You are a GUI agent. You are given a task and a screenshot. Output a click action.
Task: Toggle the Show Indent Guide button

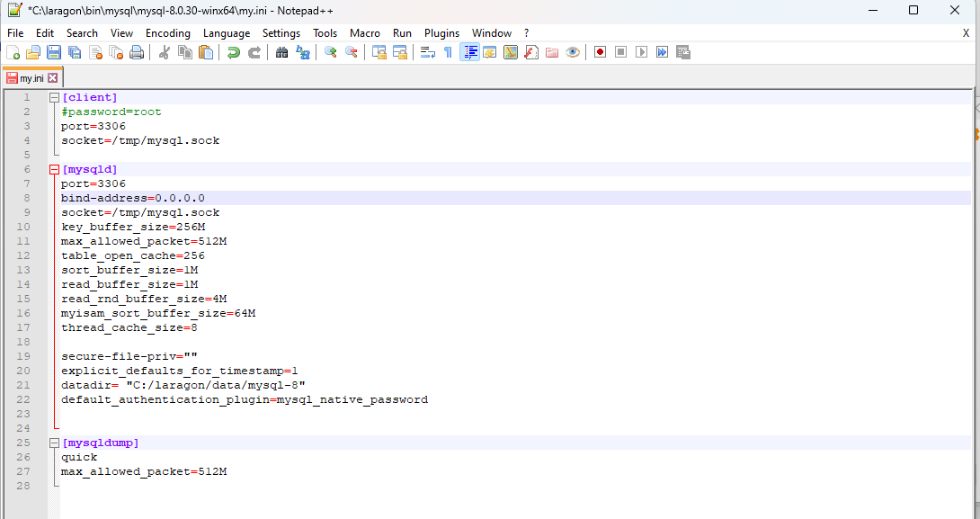click(x=470, y=52)
